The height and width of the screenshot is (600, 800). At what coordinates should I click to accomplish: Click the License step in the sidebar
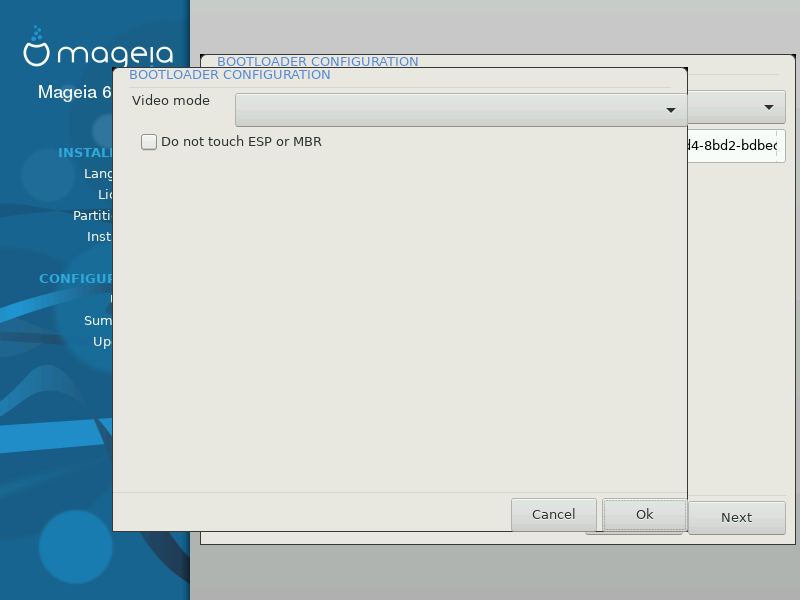[105, 194]
